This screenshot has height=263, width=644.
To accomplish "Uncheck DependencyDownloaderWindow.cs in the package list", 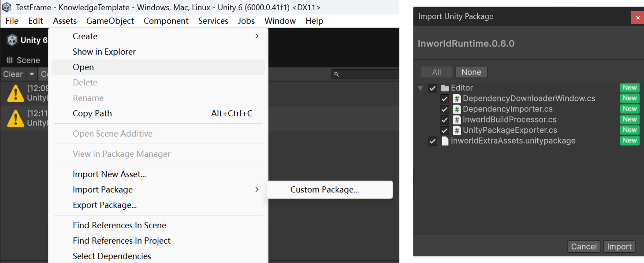I will click(444, 98).
